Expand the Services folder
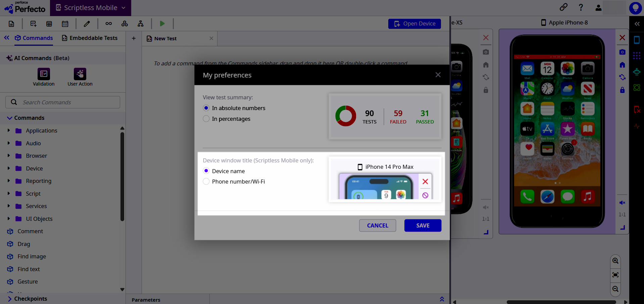 [x=9, y=206]
